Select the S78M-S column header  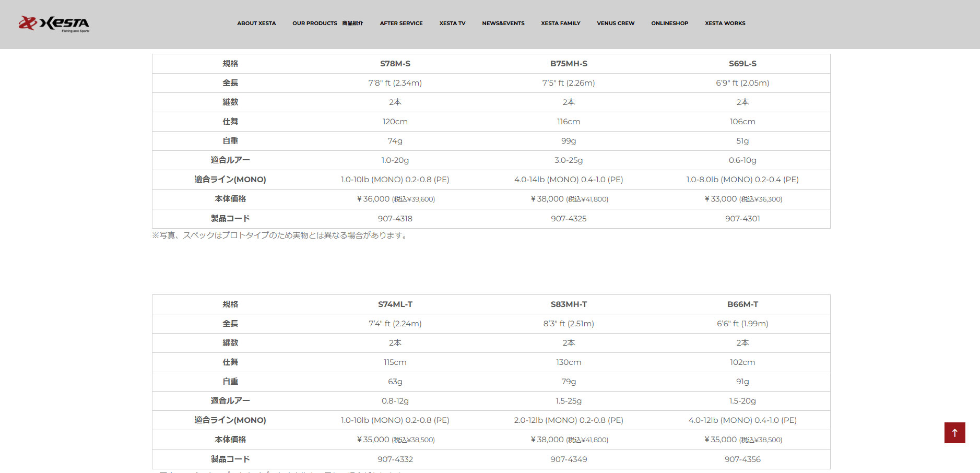tap(395, 64)
